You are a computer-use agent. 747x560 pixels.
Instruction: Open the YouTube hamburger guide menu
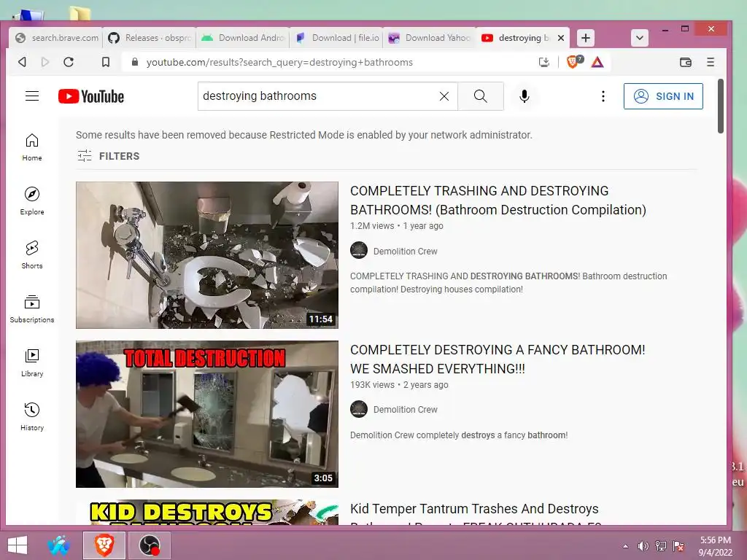pos(32,96)
